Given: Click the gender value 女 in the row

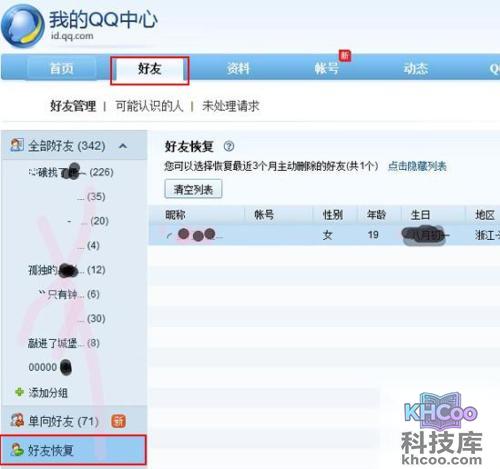Looking at the screenshot, I should [327, 235].
